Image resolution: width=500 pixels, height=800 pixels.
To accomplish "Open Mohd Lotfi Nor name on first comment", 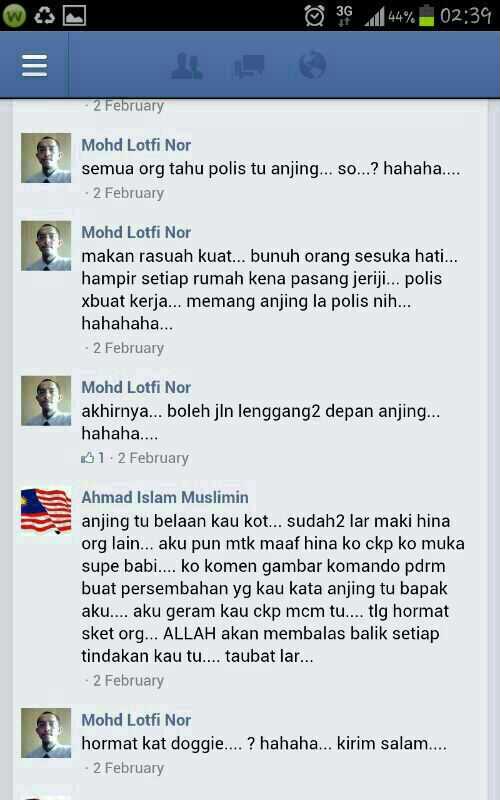I will pos(136,145).
